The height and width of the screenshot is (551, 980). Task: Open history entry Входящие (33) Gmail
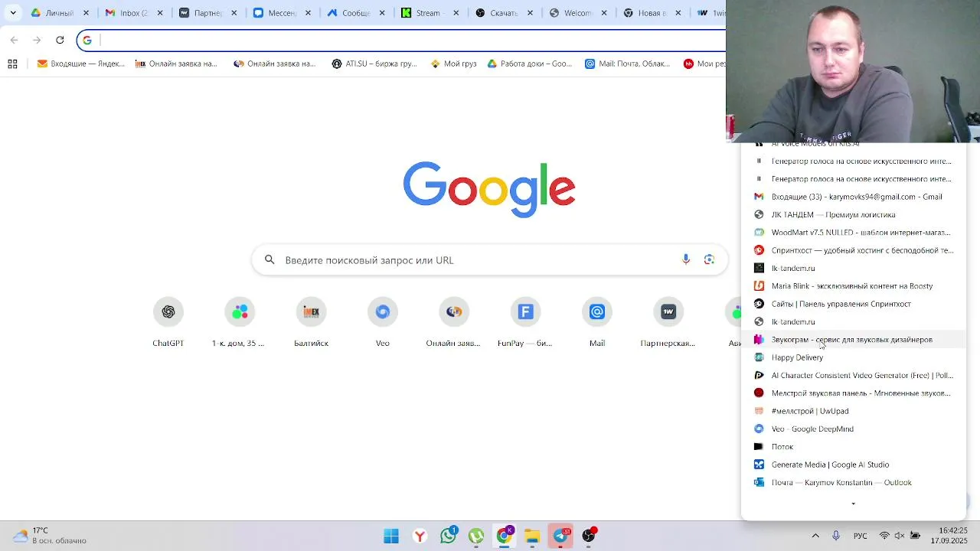tap(853, 197)
